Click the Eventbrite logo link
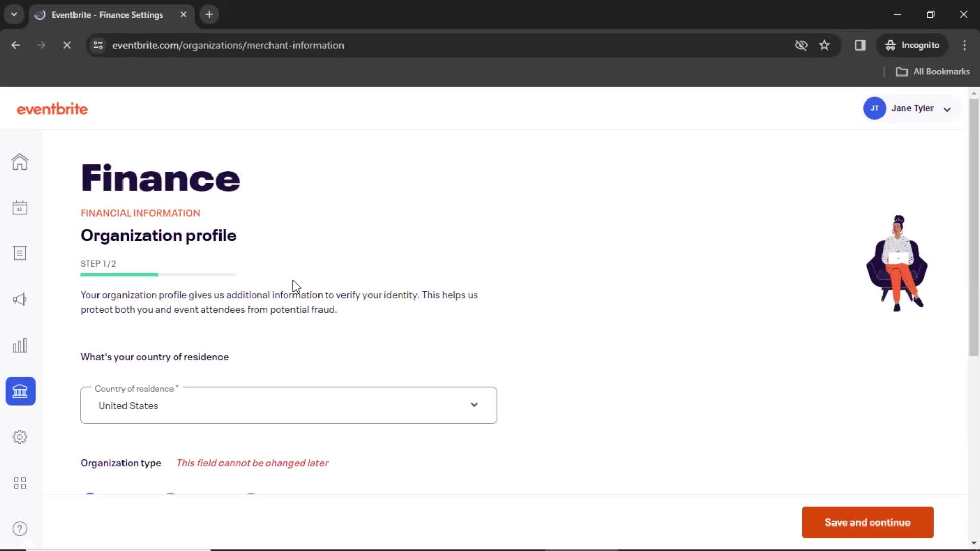 (x=52, y=108)
